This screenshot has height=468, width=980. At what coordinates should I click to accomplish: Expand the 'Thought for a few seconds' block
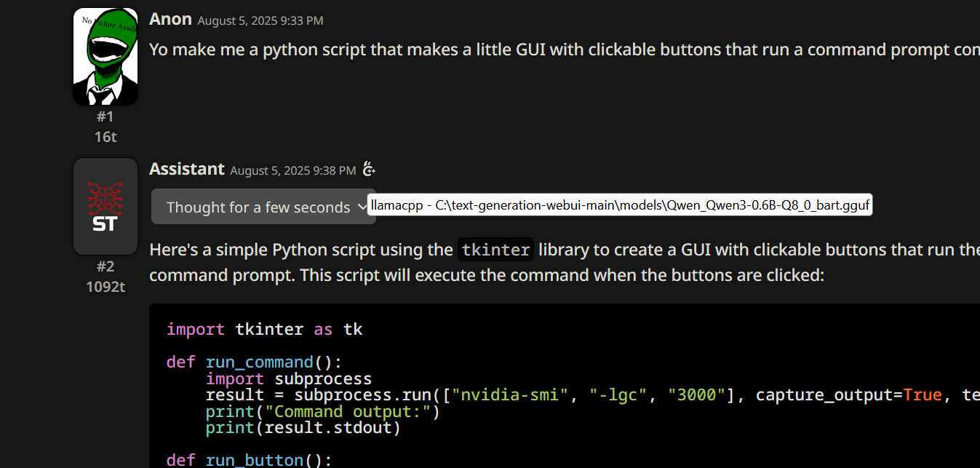click(263, 207)
